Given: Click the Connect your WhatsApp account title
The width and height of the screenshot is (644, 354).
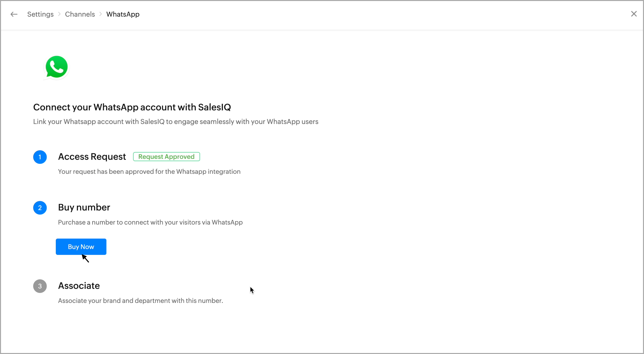Looking at the screenshot, I should pyautogui.click(x=132, y=107).
